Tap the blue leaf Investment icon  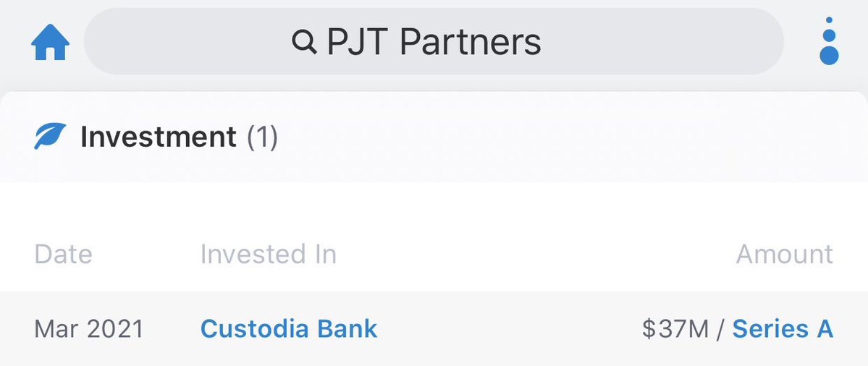(50, 136)
